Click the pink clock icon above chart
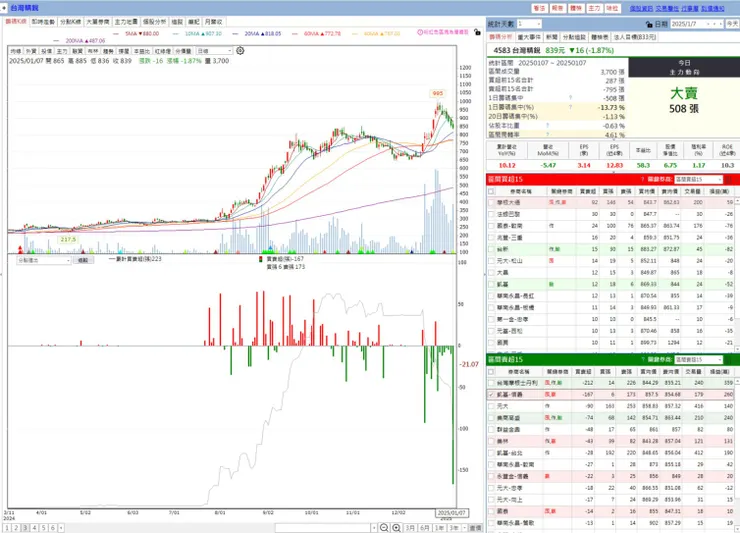 click(420, 32)
